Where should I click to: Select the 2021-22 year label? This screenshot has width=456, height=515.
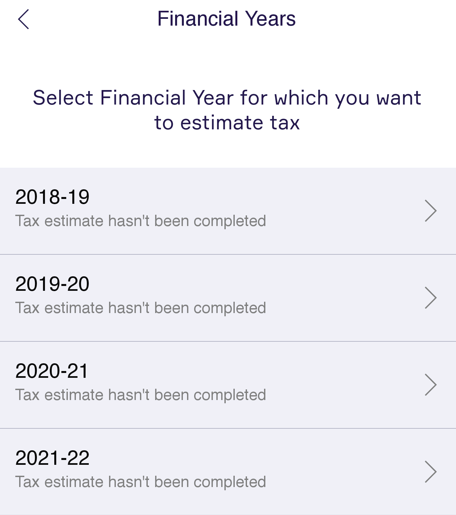point(52,458)
